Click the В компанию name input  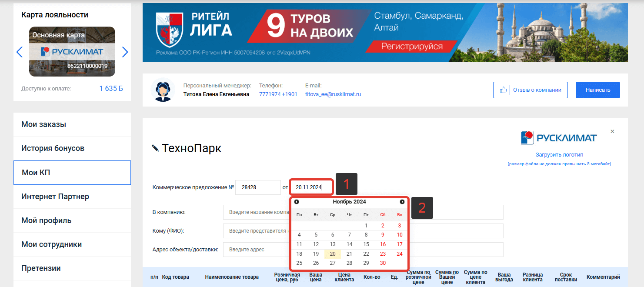coord(363,212)
